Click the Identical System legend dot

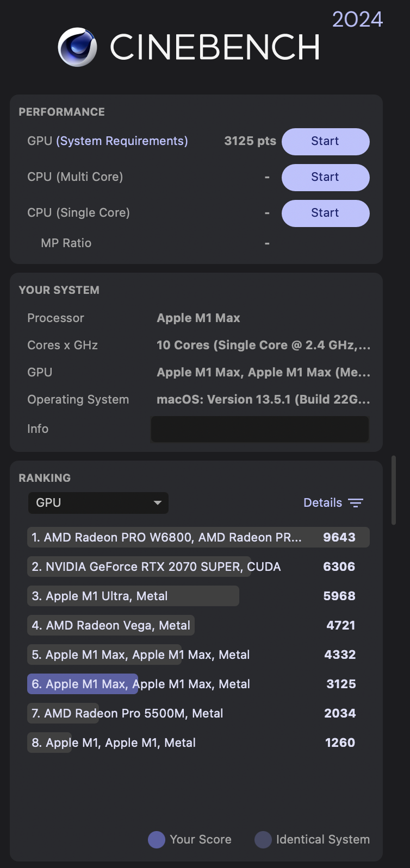point(263,839)
